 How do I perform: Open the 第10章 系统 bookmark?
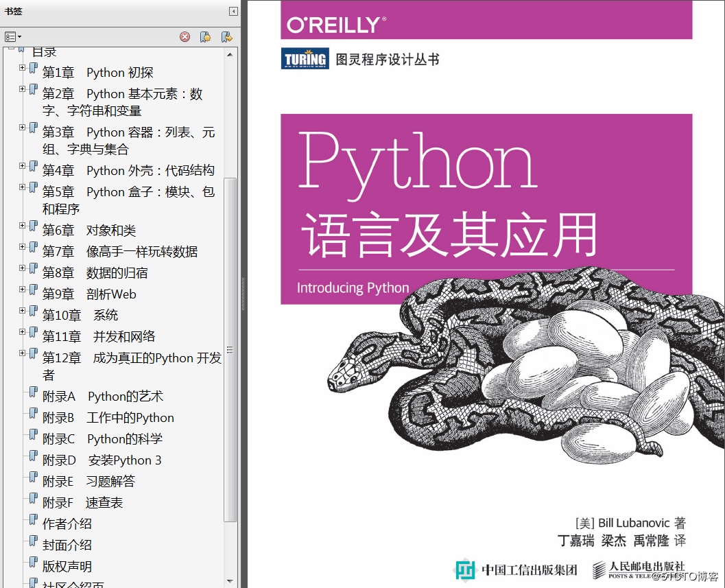click(80, 316)
